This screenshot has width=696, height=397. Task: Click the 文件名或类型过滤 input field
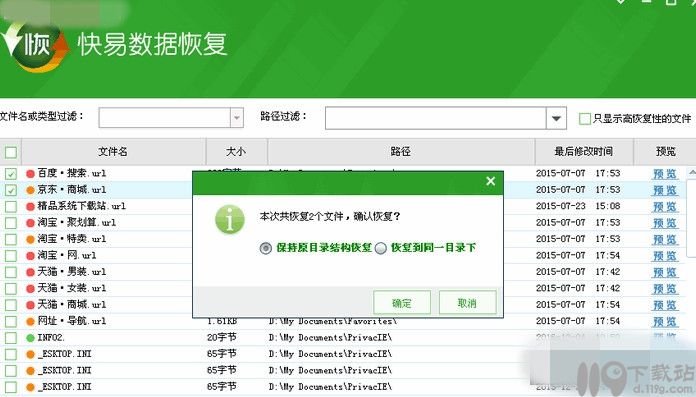click(x=165, y=118)
